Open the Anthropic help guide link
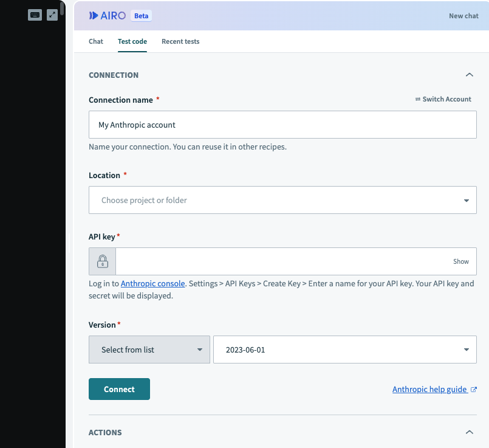The height and width of the screenshot is (448, 489). pyautogui.click(x=429, y=389)
